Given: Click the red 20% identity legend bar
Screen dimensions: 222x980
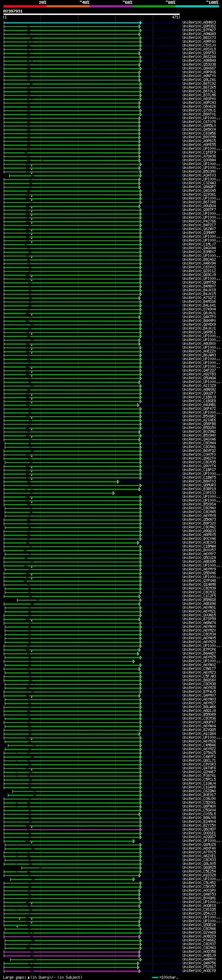Looking at the screenshot, I should pyautogui.click(x=25, y=6).
